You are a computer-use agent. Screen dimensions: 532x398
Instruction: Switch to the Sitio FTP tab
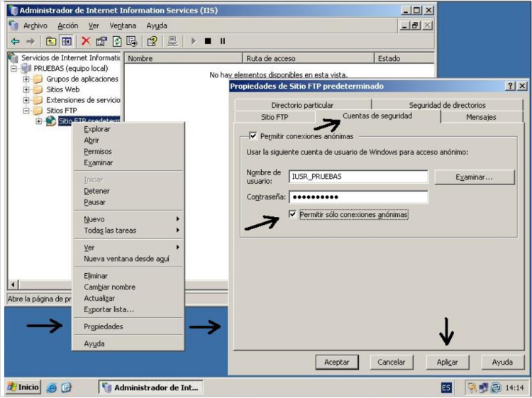275,117
